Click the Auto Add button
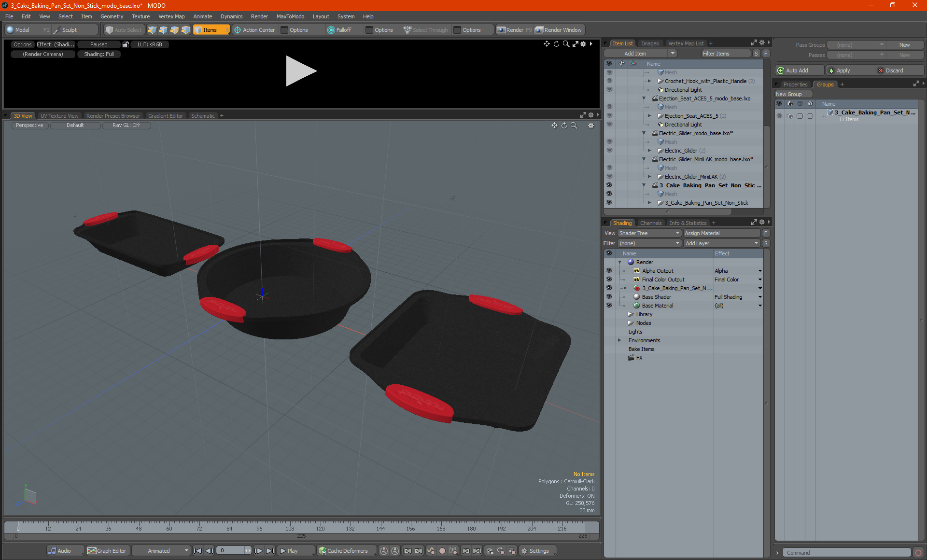 [x=800, y=70]
